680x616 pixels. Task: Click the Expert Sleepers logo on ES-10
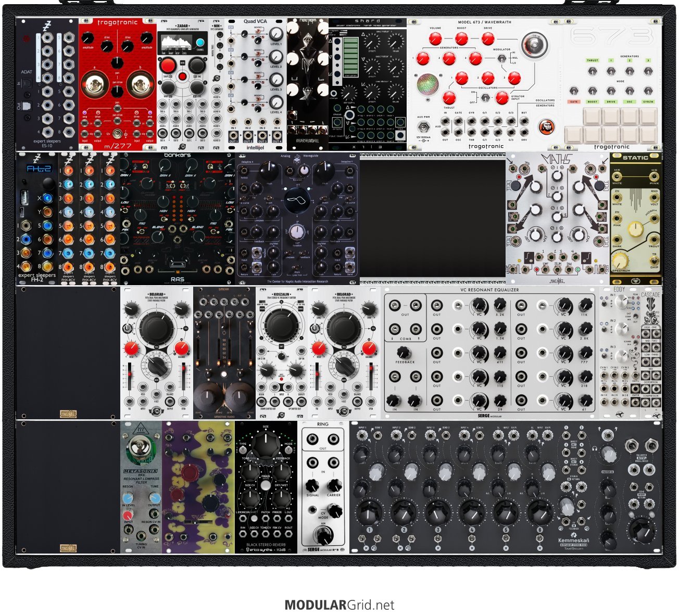(47, 27)
